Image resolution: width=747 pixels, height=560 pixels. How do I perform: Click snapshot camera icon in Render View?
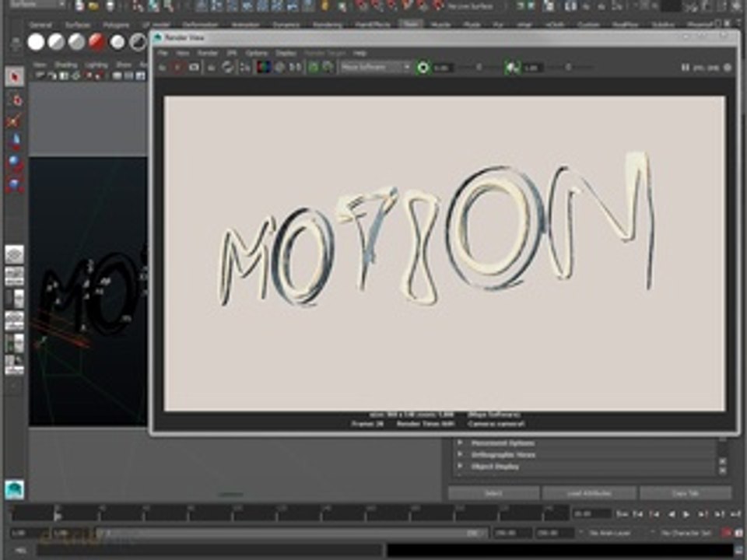[194, 68]
